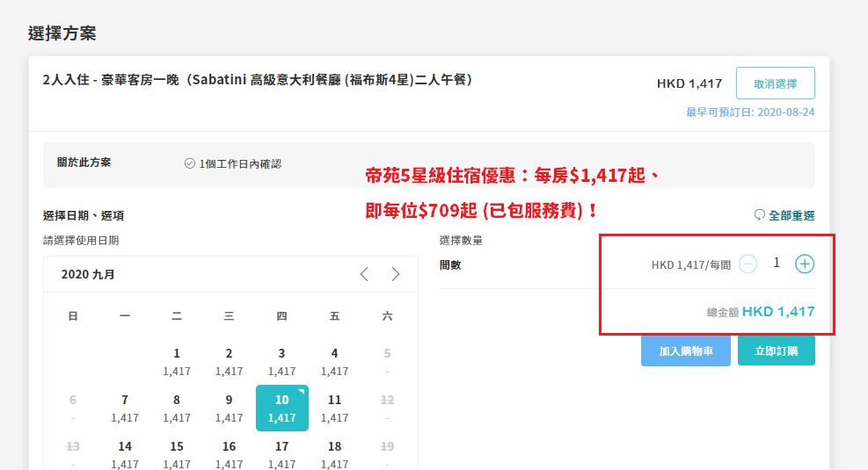Click the 請選擇使用日期 prompt
Image resolution: width=868 pixels, height=470 pixels.
[x=81, y=241]
